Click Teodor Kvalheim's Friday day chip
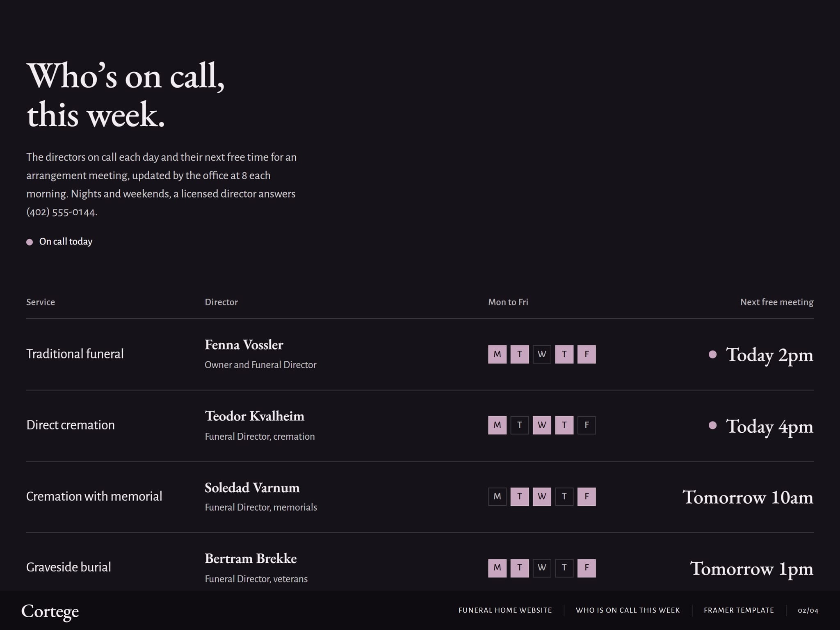 point(587,425)
